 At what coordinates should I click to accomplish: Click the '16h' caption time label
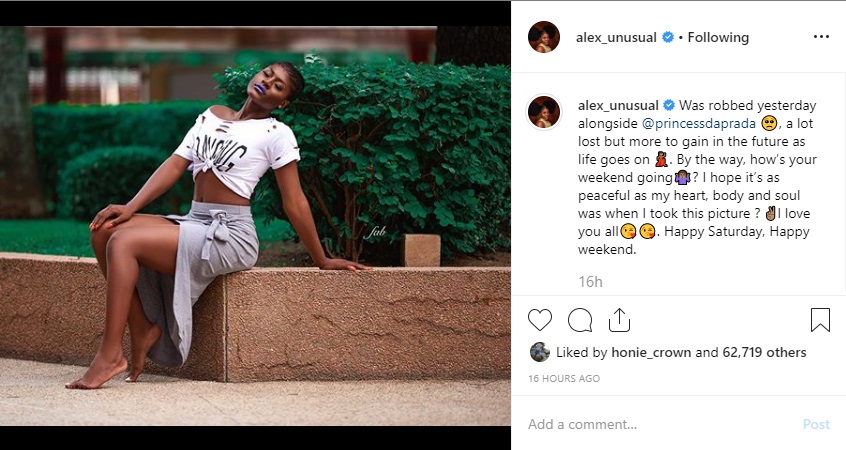[x=590, y=282]
